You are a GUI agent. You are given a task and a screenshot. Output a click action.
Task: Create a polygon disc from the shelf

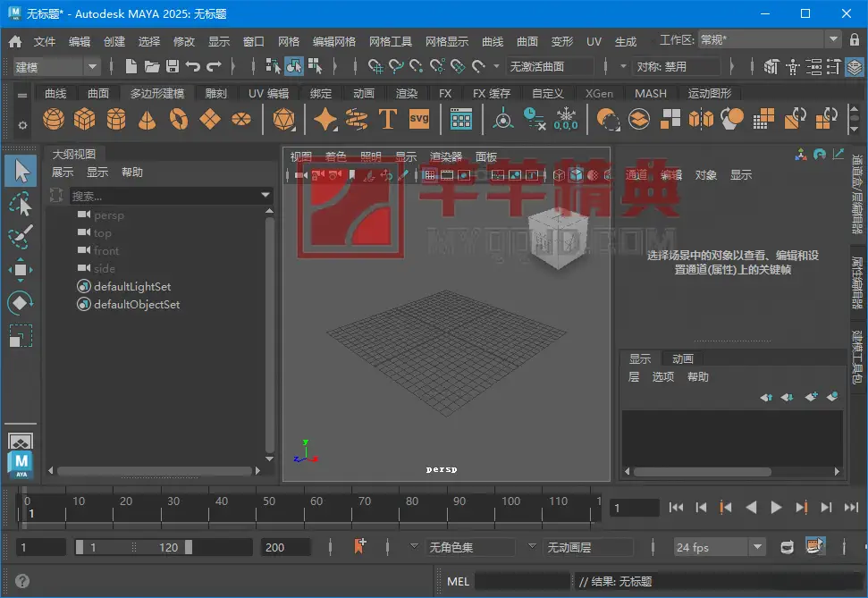[x=240, y=119]
